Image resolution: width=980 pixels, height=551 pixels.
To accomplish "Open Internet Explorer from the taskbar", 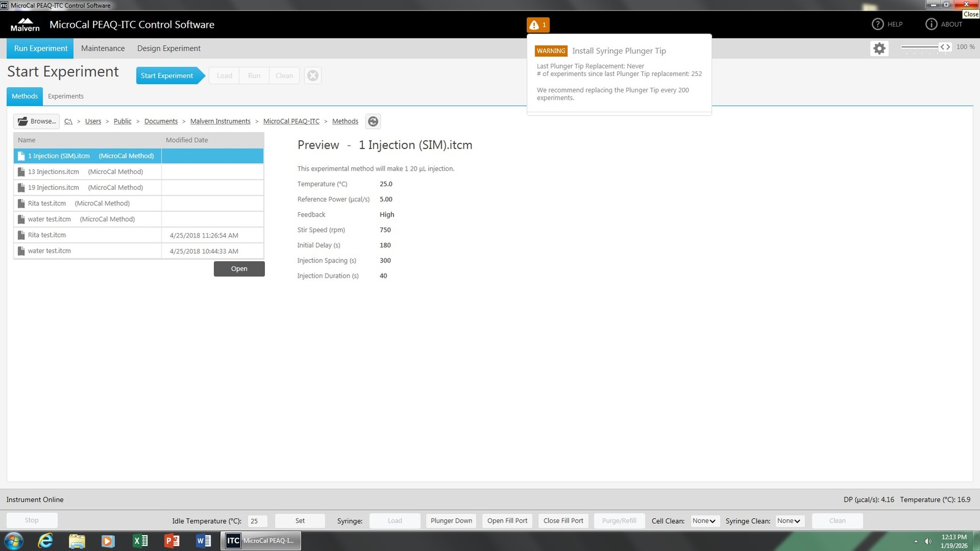I will tap(45, 541).
